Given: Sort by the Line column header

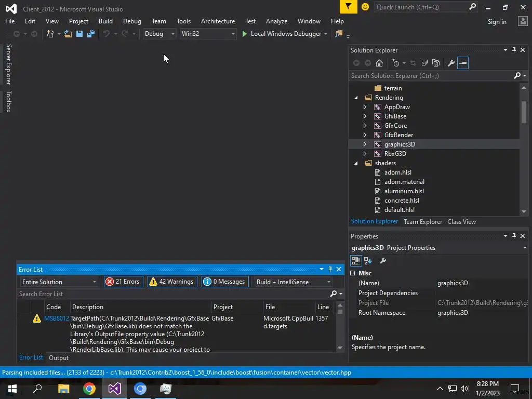Looking at the screenshot, I should 323,307.
